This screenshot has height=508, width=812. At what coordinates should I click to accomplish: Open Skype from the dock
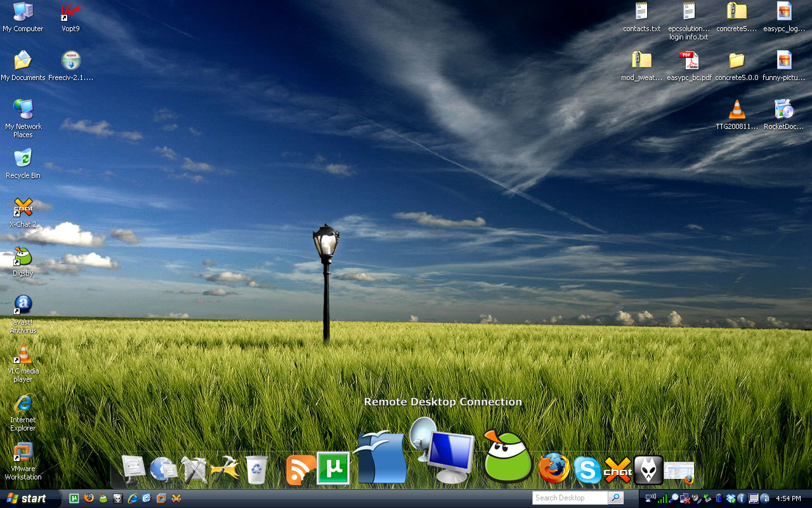coord(587,470)
